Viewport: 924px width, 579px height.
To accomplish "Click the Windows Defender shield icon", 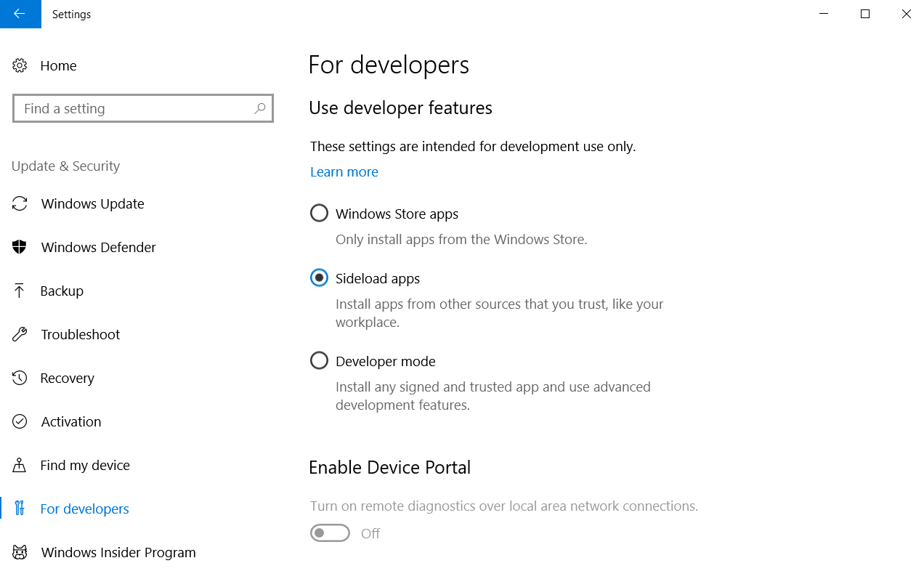I will click(20, 247).
